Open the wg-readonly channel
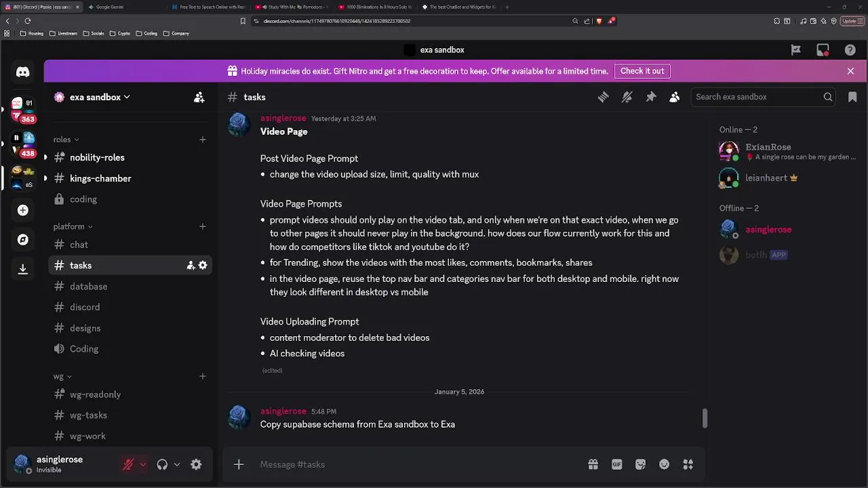The height and width of the screenshot is (488, 868). pos(129,394)
